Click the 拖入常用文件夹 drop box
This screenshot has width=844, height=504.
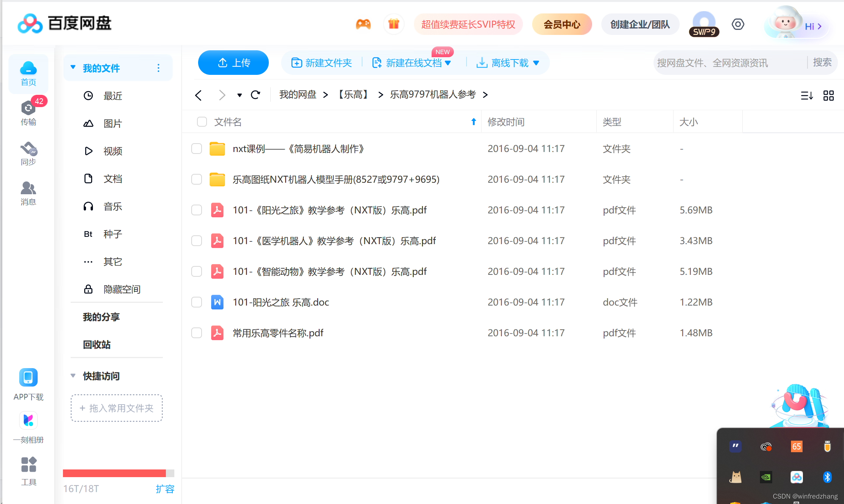[117, 408]
